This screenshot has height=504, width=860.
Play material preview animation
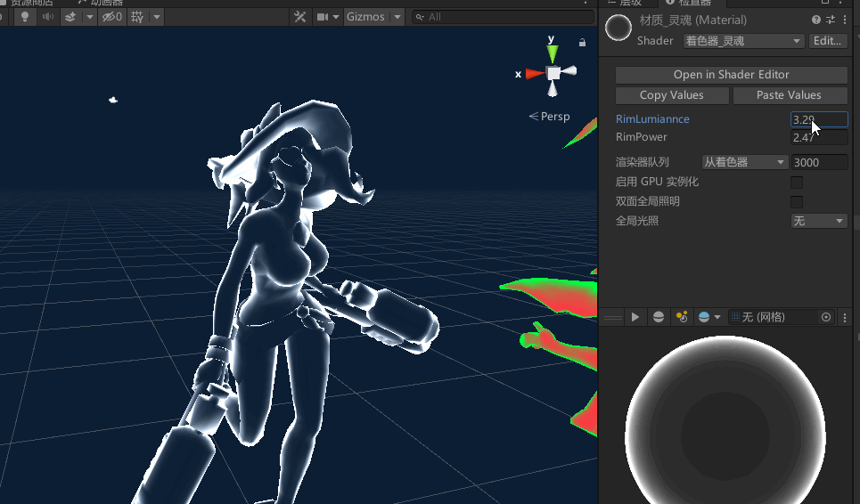[635, 317]
